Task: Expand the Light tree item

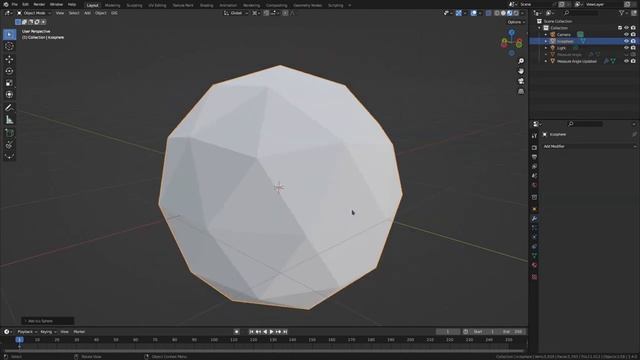Action: coord(546,48)
